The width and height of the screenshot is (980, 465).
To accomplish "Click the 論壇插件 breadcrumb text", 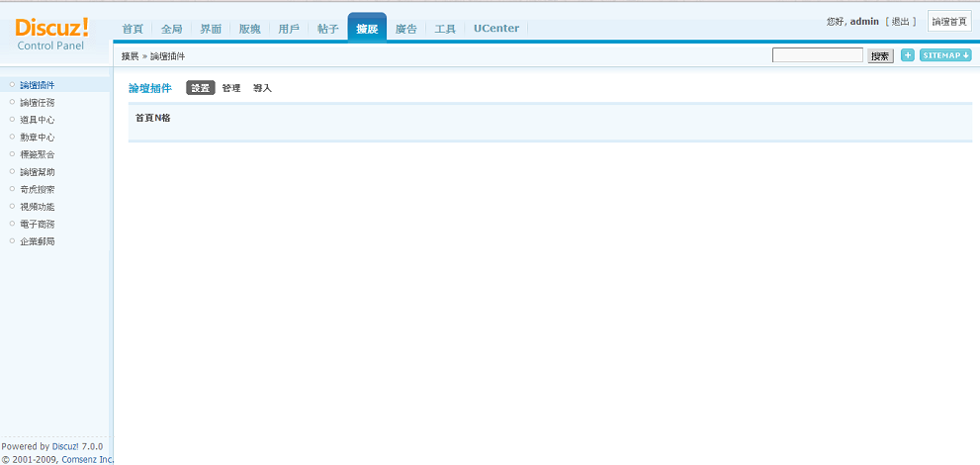I will pos(167,56).
